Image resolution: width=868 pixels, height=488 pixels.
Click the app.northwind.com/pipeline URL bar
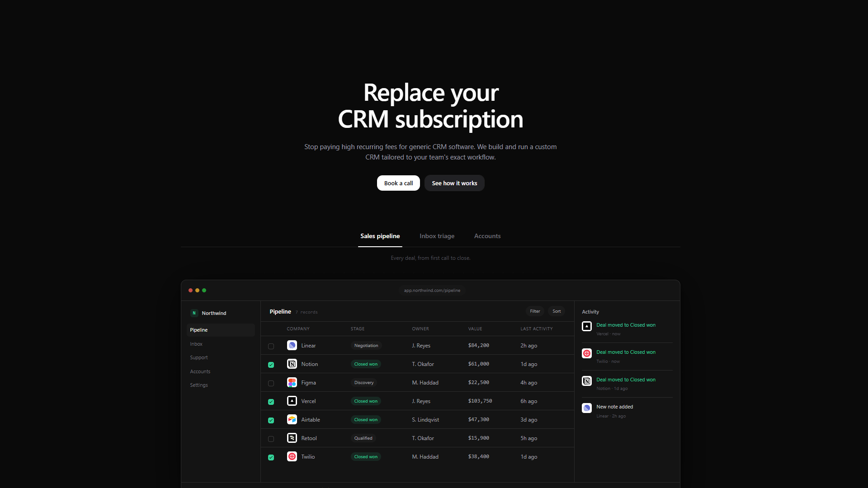coord(432,291)
